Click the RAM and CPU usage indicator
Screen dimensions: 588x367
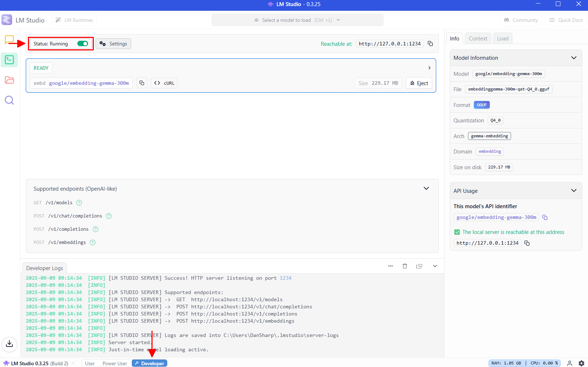coord(525,363)
